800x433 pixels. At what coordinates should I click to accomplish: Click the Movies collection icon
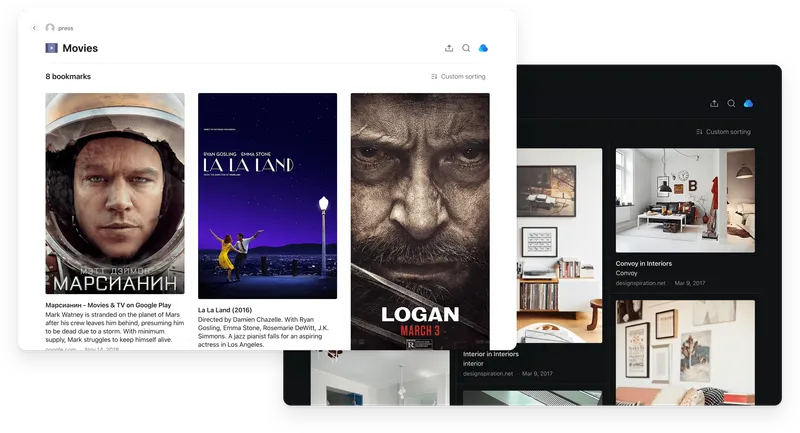coord(52,48)
